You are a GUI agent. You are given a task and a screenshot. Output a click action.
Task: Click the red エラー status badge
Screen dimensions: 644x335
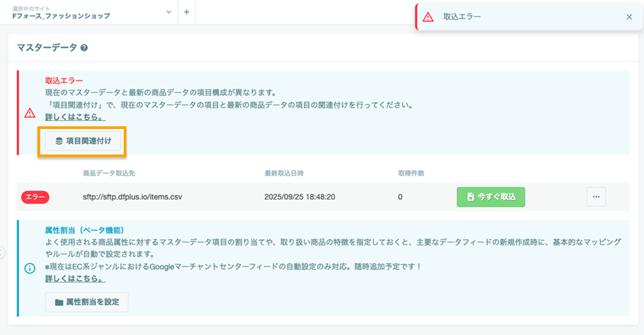35,197
